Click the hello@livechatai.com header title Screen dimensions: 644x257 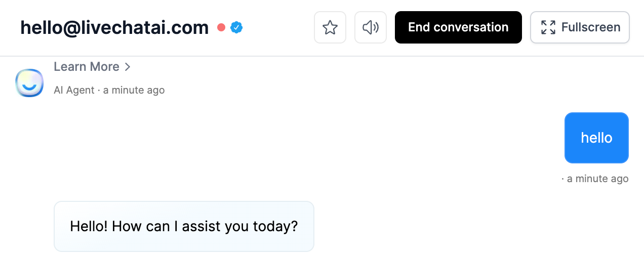click(114, 27)
